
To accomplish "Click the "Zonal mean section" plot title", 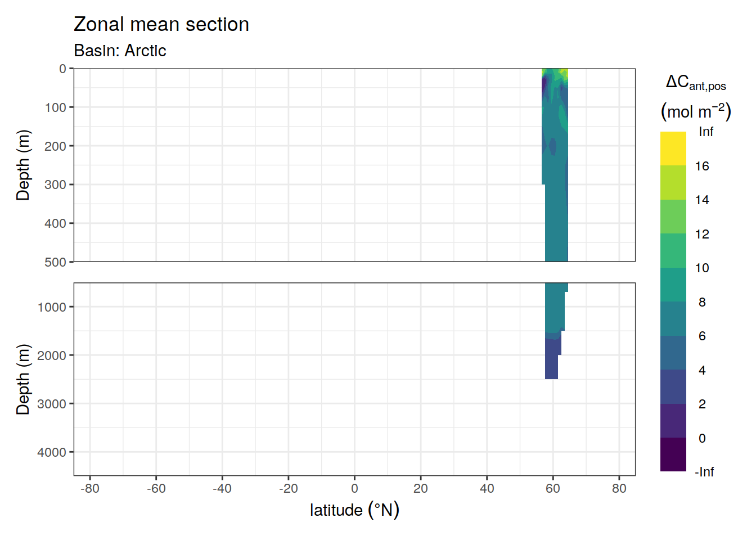I will click(161, 24).
